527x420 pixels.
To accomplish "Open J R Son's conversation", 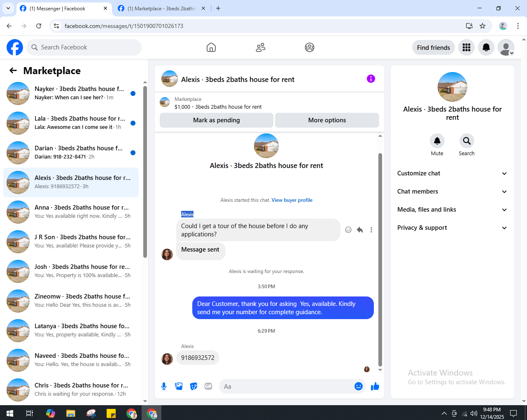I will click(71, 242).
